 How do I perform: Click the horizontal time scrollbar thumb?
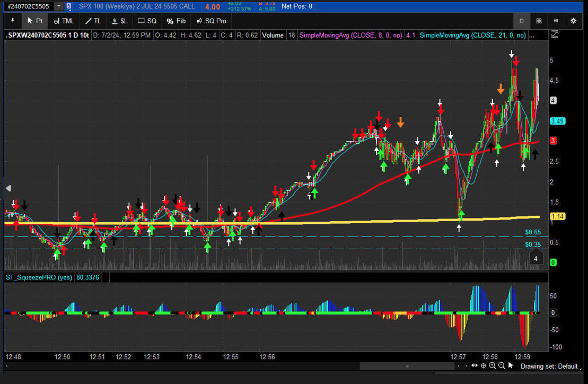(x=407, y=366)
